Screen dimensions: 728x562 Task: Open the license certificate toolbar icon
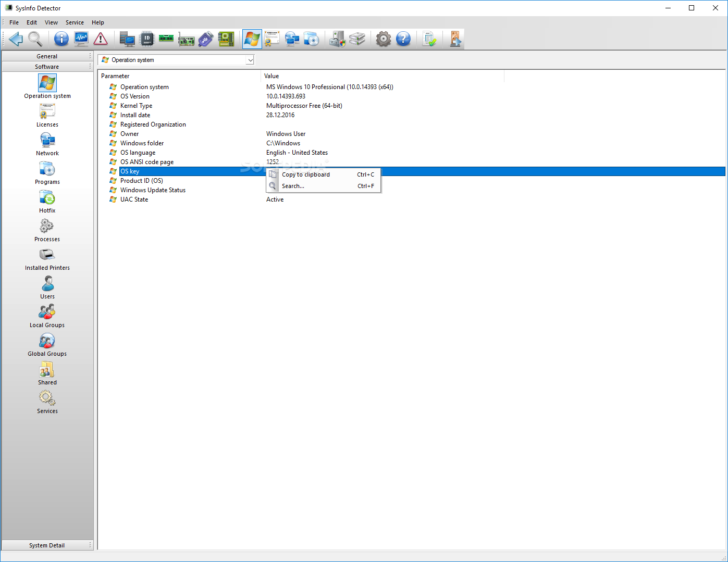(272, 39)
